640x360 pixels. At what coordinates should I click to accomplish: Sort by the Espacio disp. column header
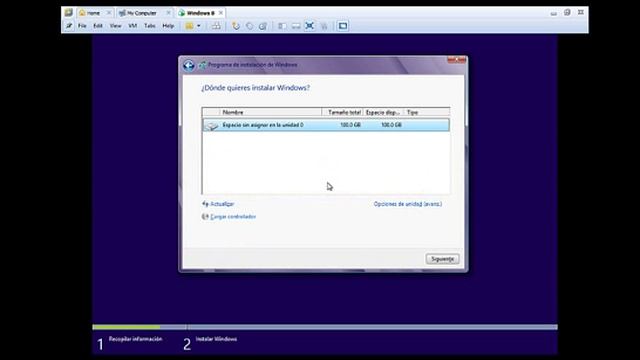383,112
